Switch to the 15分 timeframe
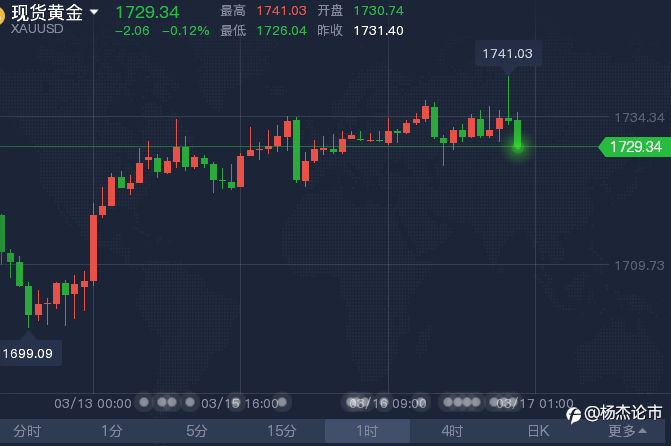671x446 pixels. [281, 431]
